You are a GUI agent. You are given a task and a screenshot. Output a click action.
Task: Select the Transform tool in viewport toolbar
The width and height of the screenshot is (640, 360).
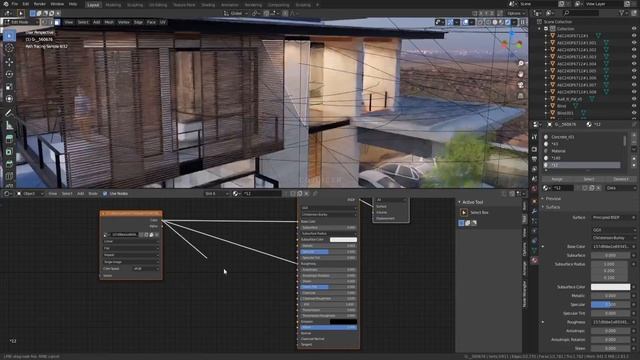(x=9, y=99)
